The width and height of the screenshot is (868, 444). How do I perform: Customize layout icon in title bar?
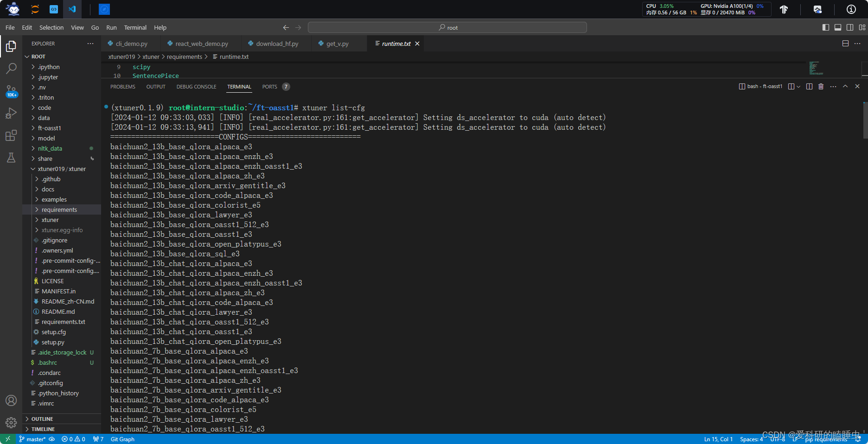[862, 27]
